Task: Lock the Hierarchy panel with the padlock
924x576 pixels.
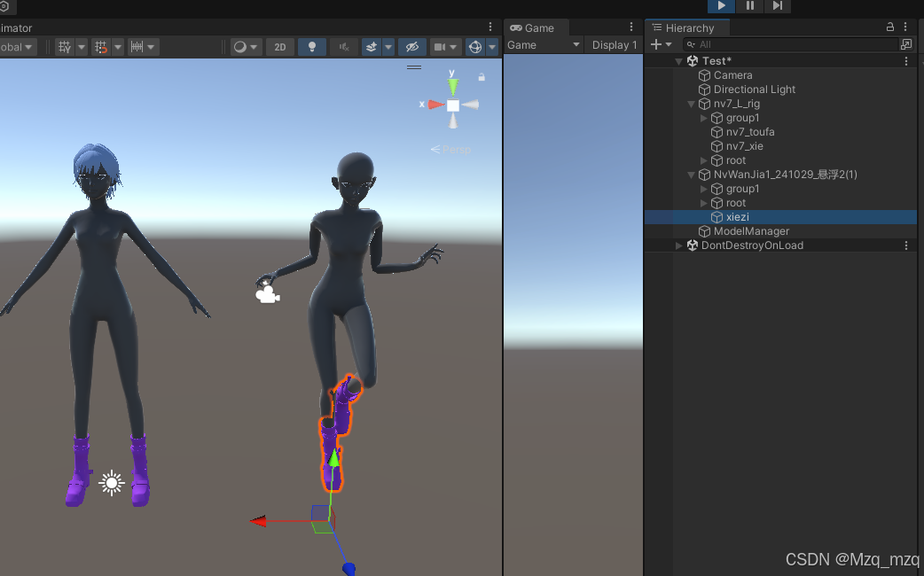Action: [889, 27]
